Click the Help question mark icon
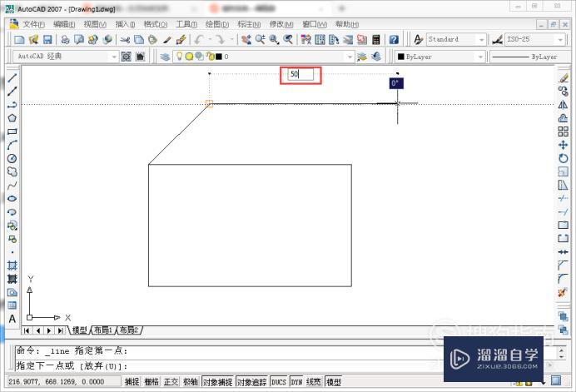The height and width of the screenshot is (392, 576). click(394, 39)
